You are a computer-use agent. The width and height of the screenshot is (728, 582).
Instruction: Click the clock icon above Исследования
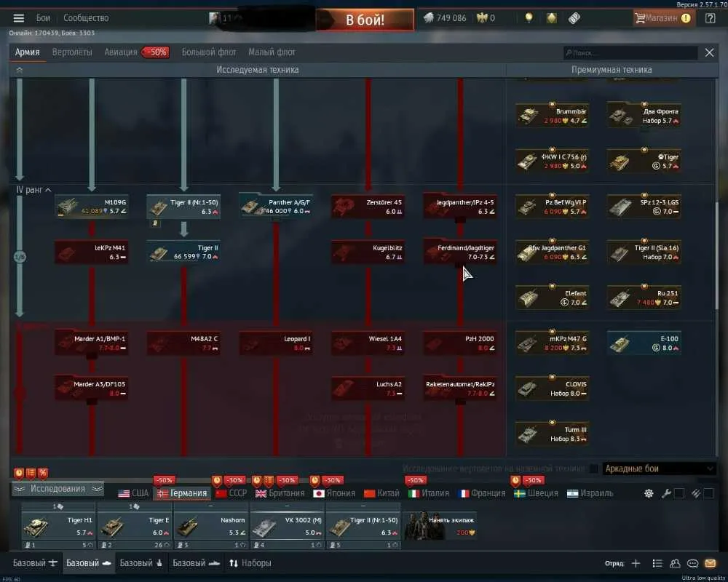[19, 473]
